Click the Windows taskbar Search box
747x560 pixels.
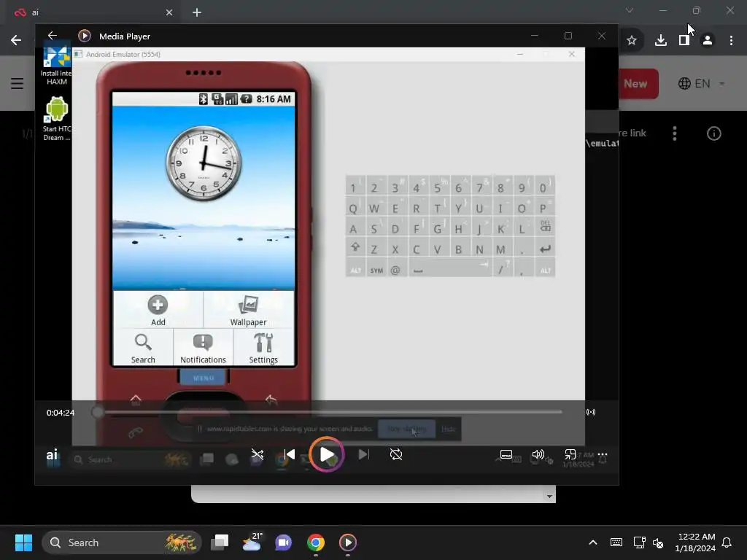122,542
